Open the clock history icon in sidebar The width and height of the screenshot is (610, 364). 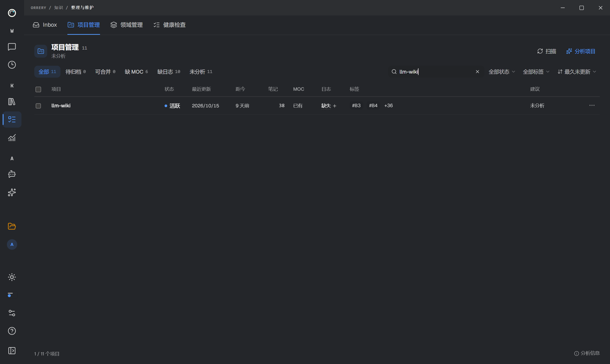point(12,65)
